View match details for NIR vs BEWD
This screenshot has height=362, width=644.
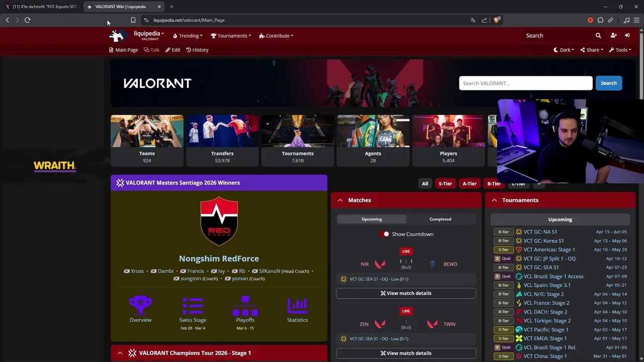pos(406,293)
